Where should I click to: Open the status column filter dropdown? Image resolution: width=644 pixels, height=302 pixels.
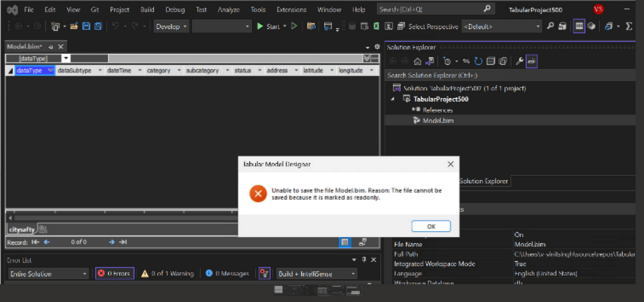(260, 70)
